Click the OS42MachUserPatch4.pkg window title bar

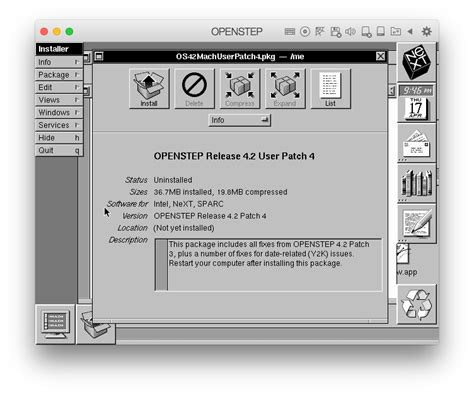(240, 56)
